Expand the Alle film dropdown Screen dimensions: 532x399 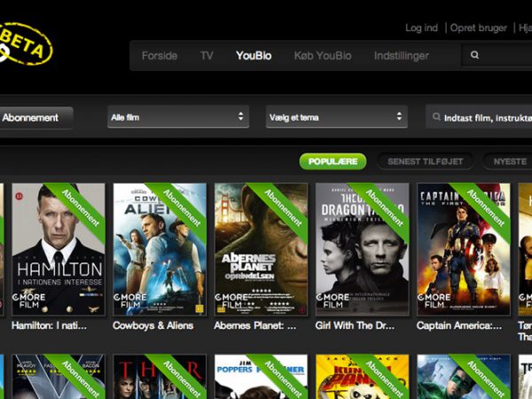[176, 117]
